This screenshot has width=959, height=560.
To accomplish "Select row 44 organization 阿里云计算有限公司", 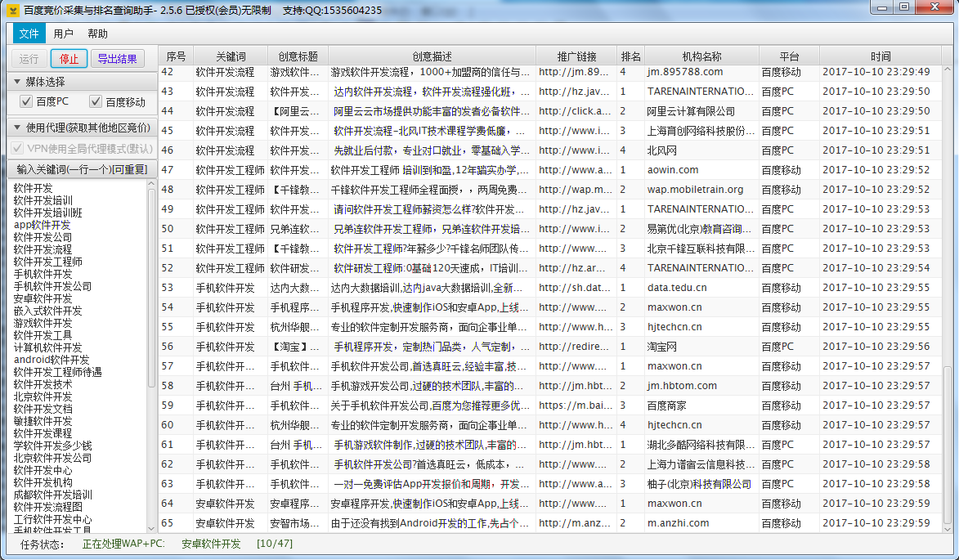I will click(x=691, y=111).
